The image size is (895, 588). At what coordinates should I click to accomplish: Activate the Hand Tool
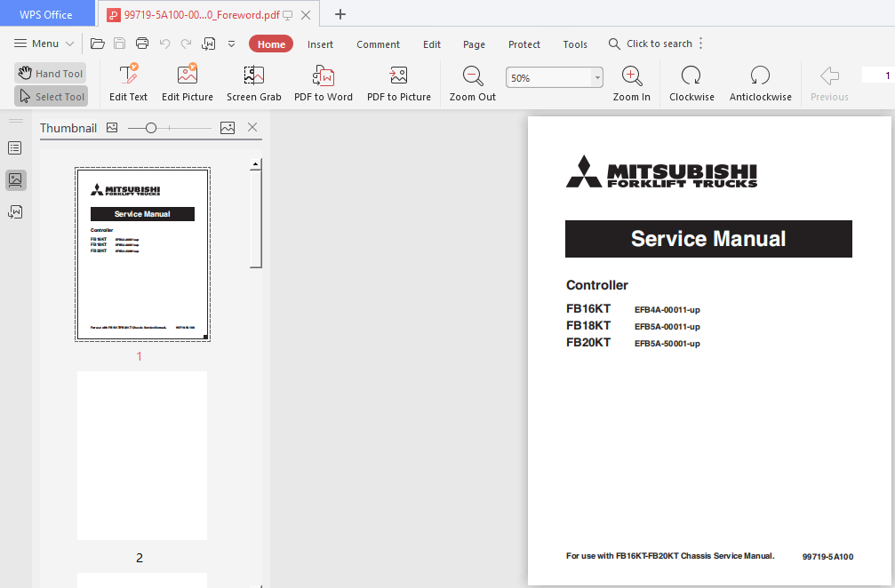point(51,74)
